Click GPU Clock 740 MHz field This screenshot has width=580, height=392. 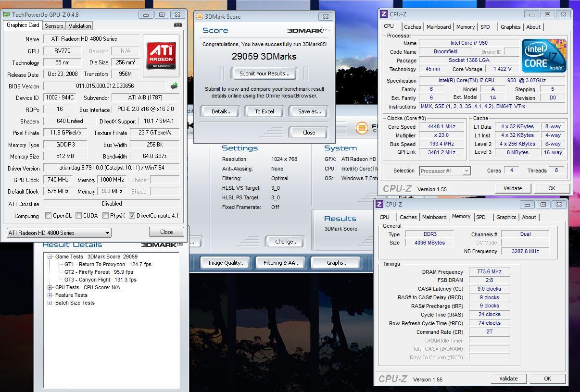coord(58,180)
